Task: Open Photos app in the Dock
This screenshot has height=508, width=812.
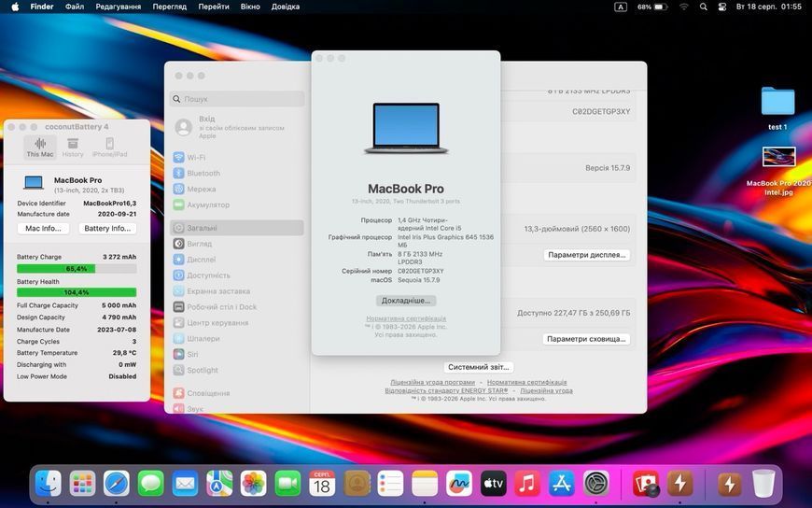Action: [x=253, y=484]
